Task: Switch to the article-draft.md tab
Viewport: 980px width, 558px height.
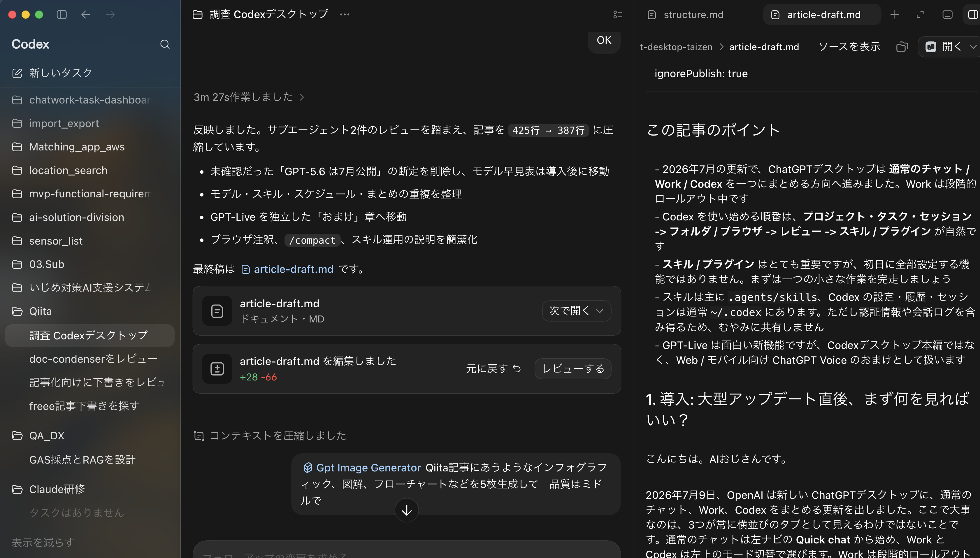Action: [x=822, y=15]
